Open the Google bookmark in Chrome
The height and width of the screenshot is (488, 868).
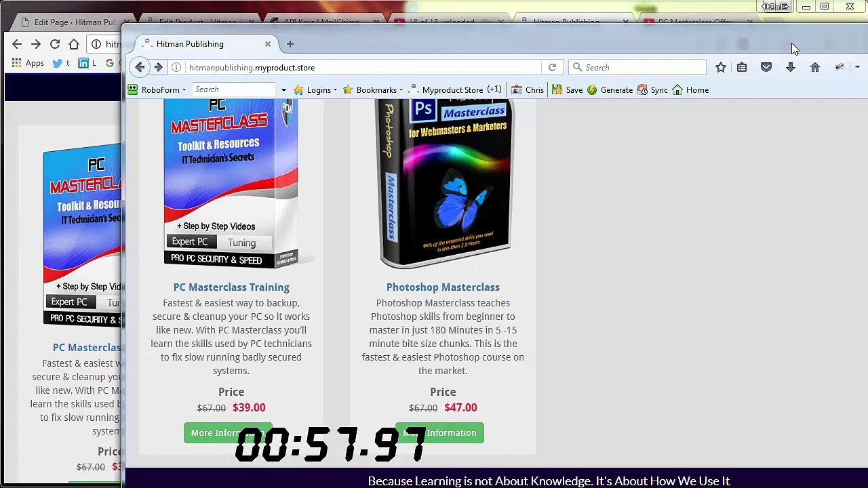110,63
